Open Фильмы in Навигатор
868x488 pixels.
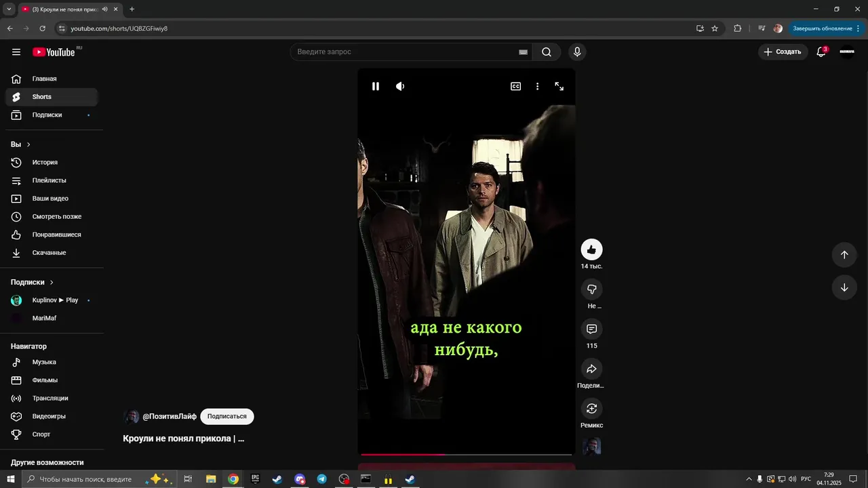tap(52, 380)
